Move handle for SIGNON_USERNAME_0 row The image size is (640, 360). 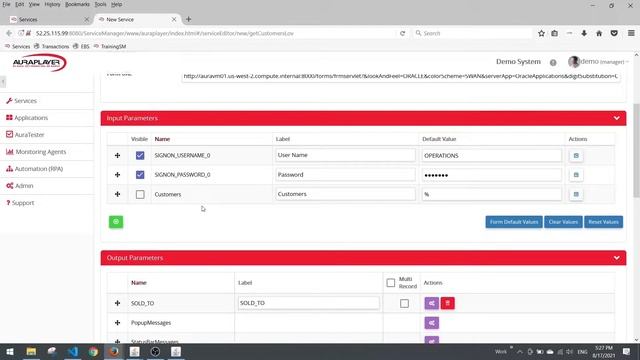118,156
